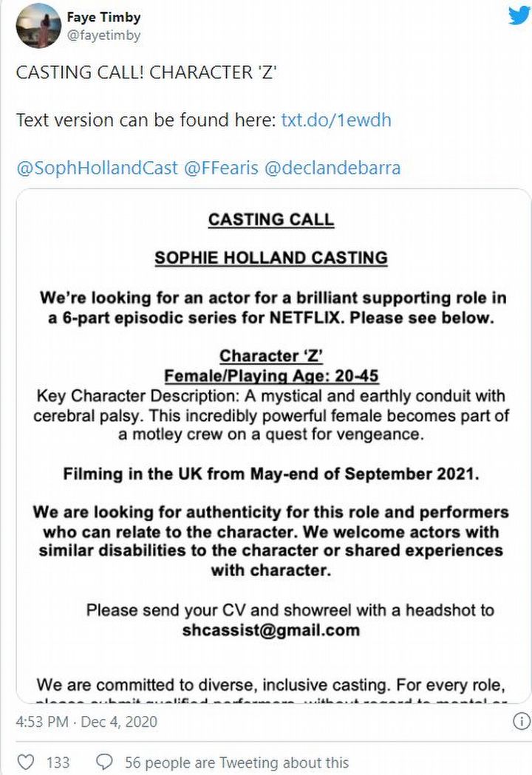Click the SOPHIE HOLLAND CASTING heading

(271, 258)
